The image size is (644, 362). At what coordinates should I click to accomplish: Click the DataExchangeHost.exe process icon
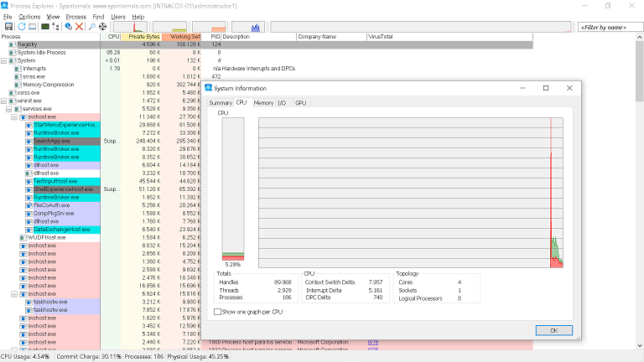click(x=29, y=230)
